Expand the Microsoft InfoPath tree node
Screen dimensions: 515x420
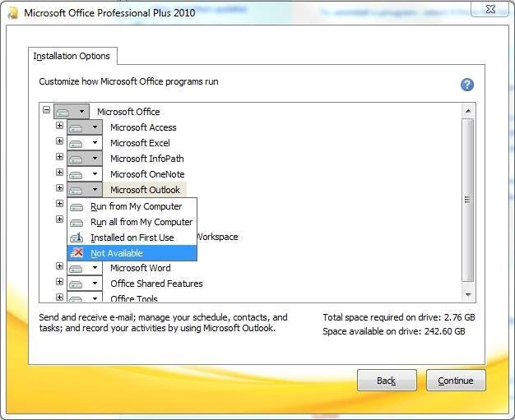coord(59,156)
